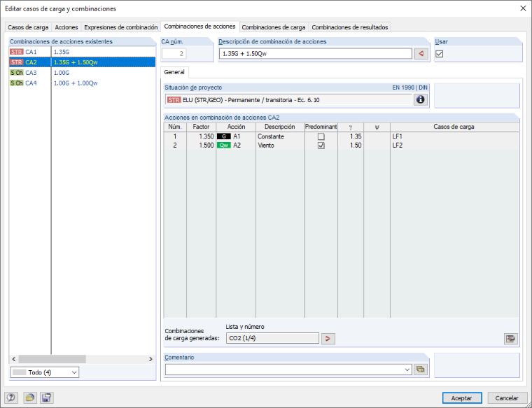Click the S Ch badge of CA3
Image resolution: width=532 pixels, height=408 pixels.
[16, 73]
